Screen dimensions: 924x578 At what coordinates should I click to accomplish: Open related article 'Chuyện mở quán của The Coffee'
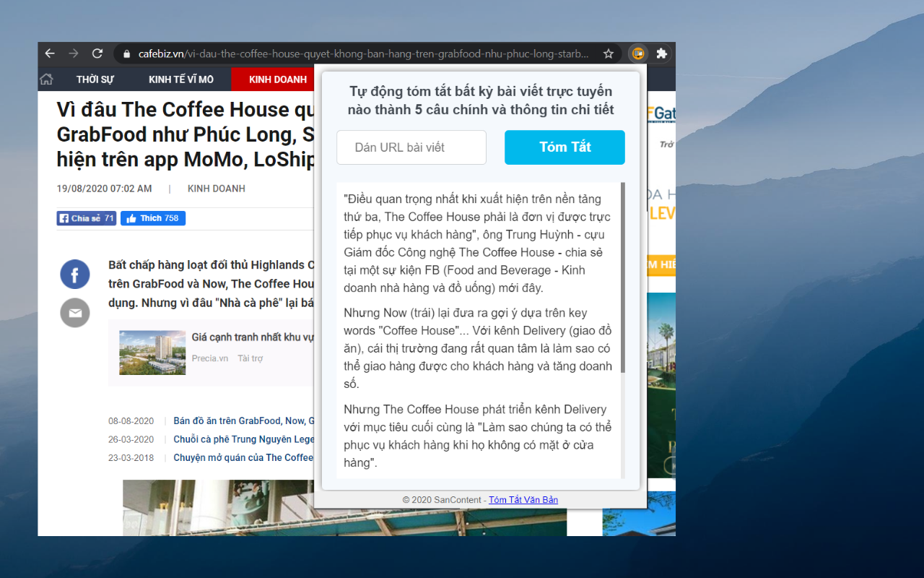coord(244,457)
